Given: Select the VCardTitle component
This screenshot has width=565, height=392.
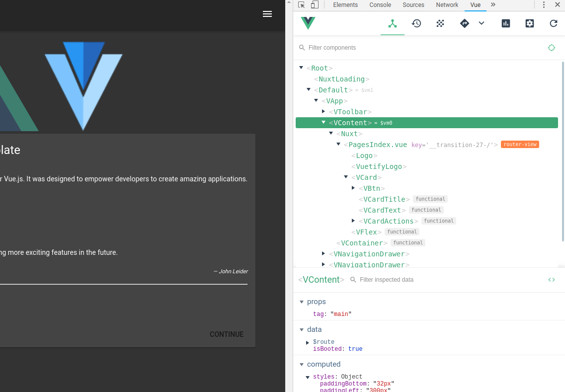Looking at the screenshot, I should tap(385, 199).
